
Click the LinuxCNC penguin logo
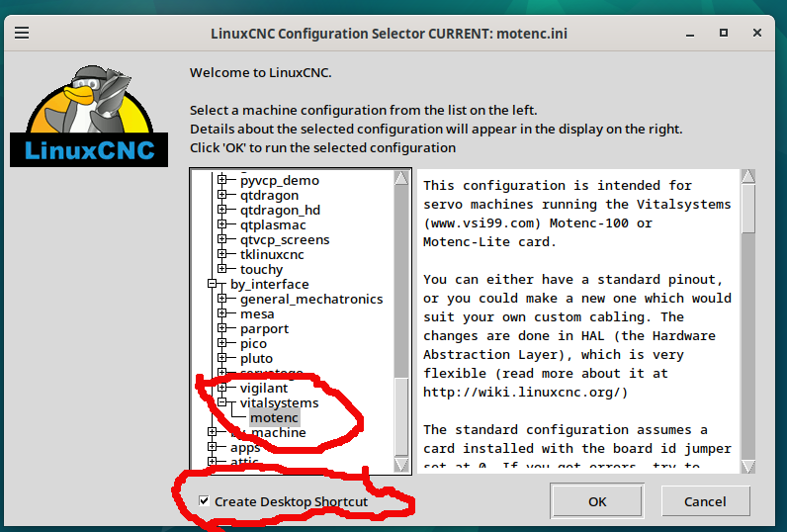pos(89,116)
